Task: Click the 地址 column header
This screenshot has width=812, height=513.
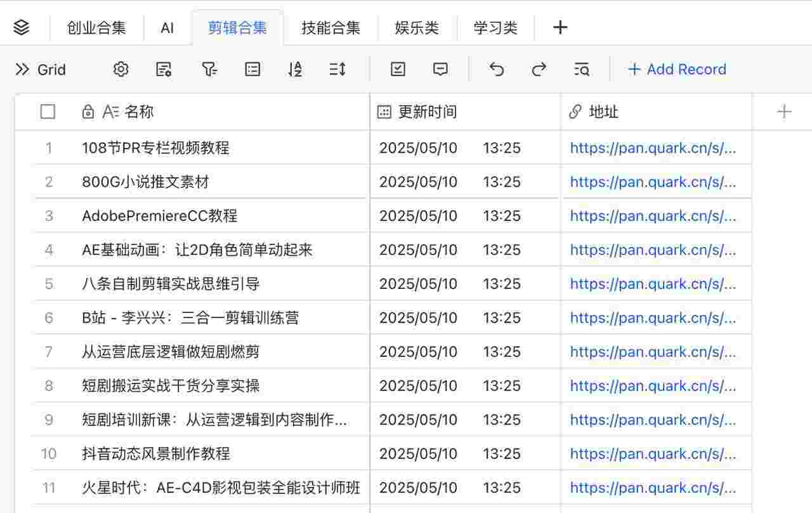Action: pos(657,112)
